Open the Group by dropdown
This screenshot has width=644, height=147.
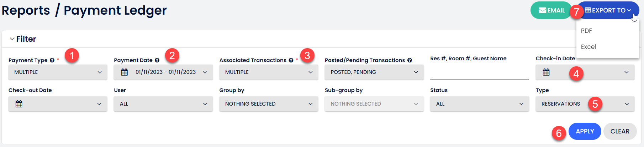pos(269,104)
